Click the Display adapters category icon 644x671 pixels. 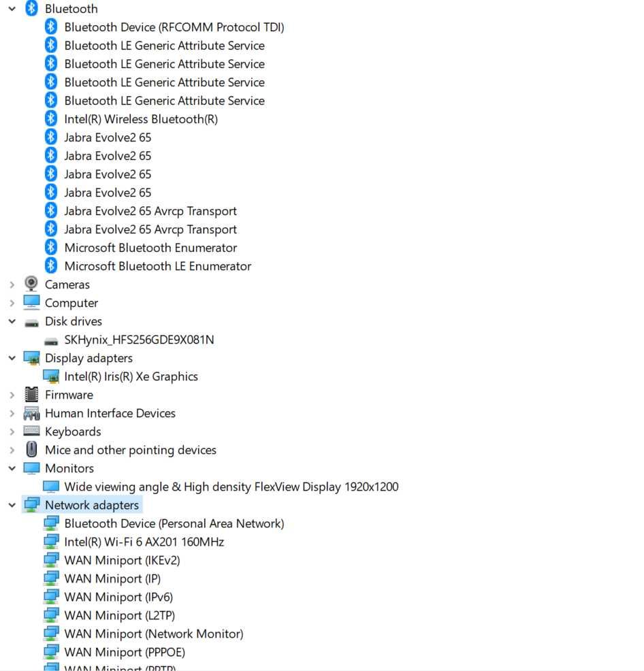(x=31, y=358)
